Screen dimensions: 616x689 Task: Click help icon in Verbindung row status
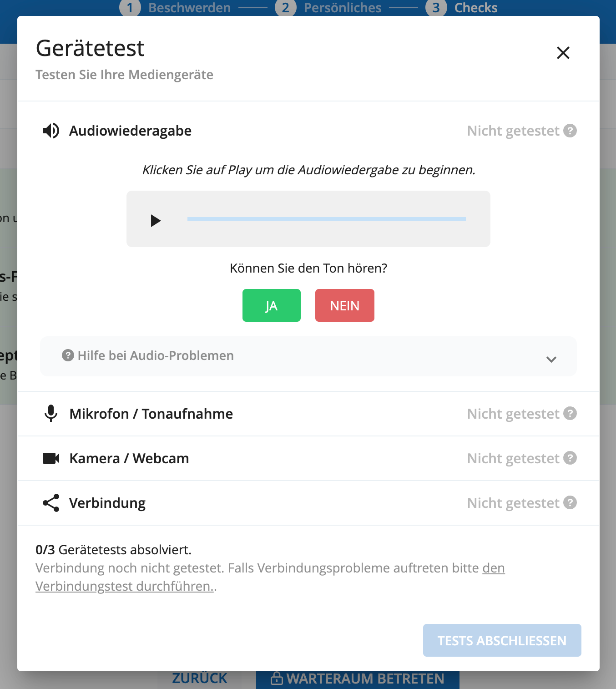click(x=570, y=503)
